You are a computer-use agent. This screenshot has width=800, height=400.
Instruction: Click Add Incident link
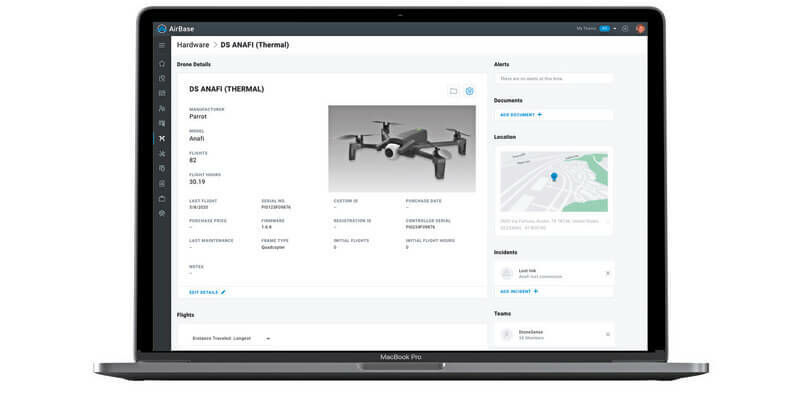click(x=515, y=291)
